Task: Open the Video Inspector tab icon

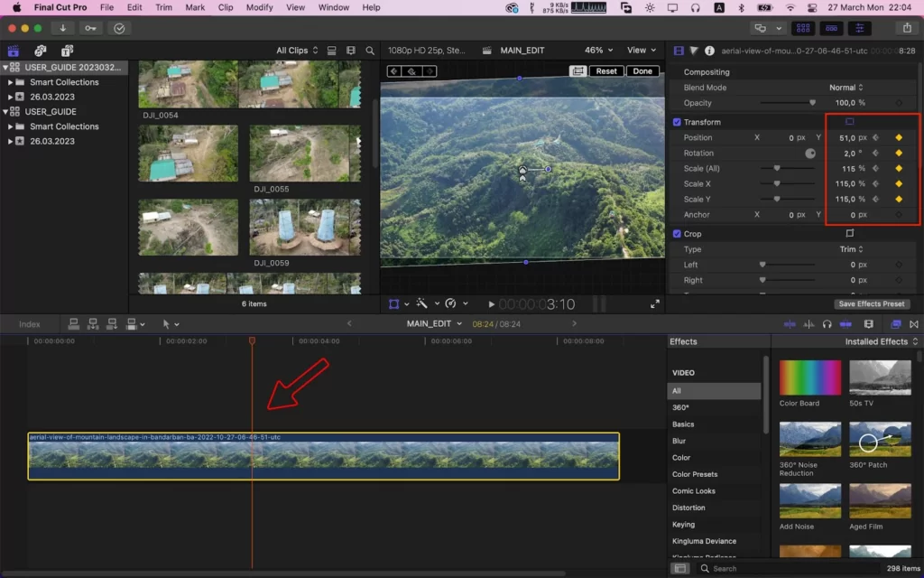Action: tap(679, 51)
